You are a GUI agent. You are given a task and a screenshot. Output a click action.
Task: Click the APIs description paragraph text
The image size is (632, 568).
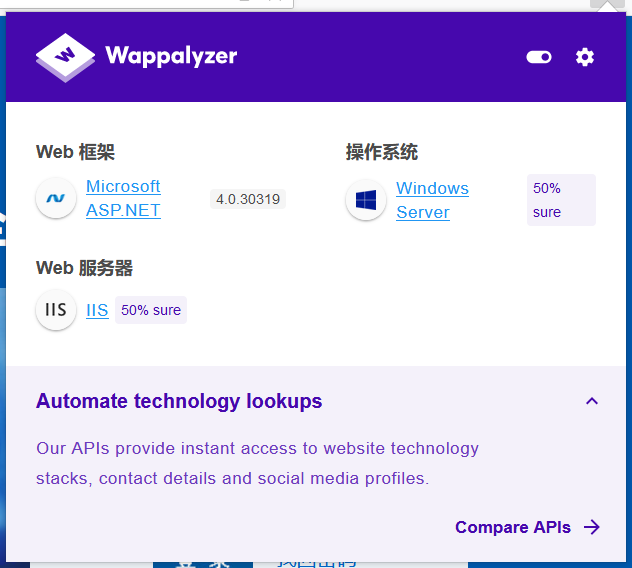click(x=257, y=464)
